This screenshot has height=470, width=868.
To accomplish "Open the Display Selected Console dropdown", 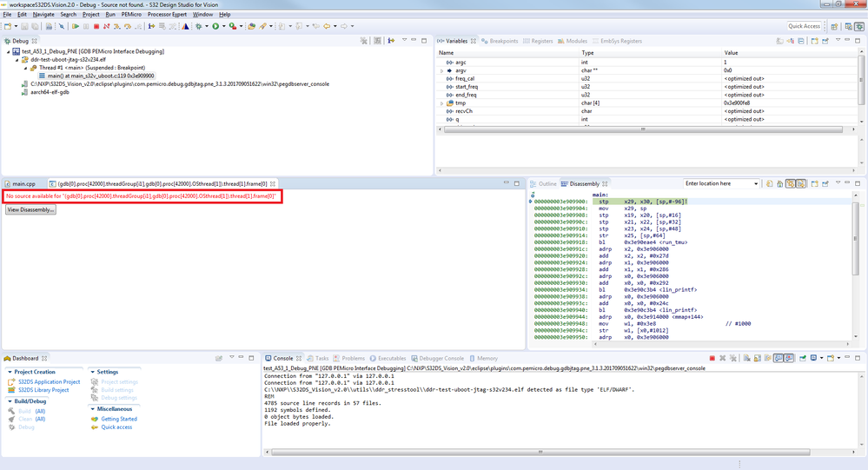I will (x=821, y=358).
